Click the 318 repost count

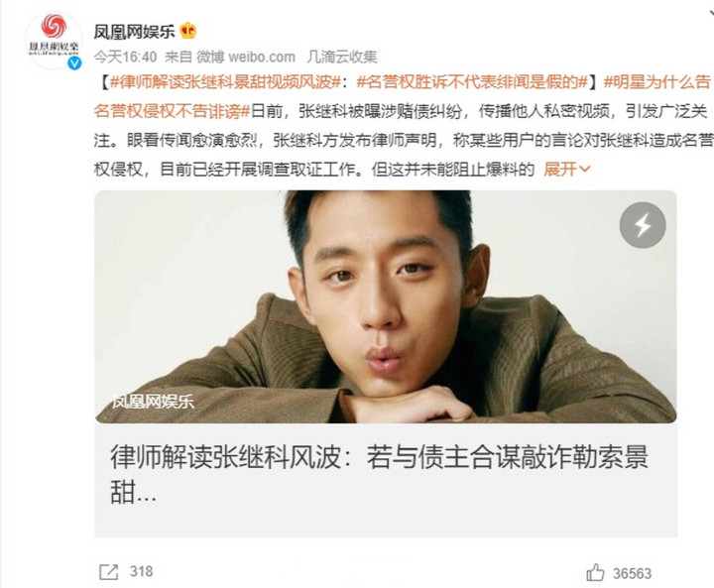point(141,571)
